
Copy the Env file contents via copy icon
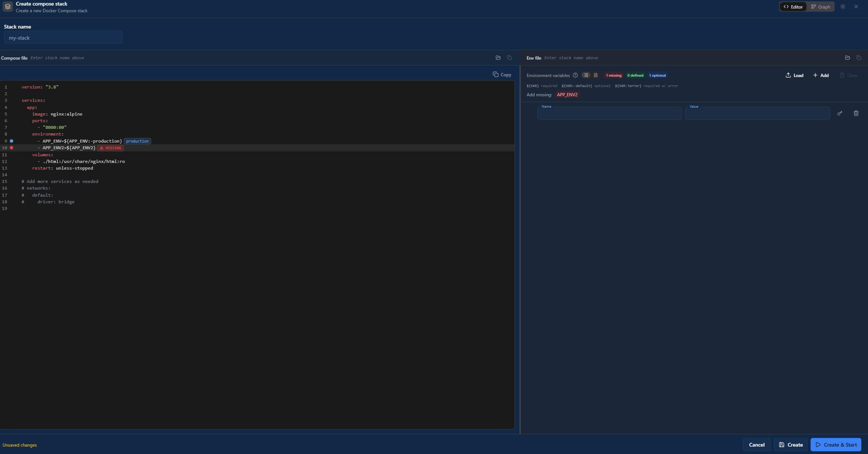859,58
